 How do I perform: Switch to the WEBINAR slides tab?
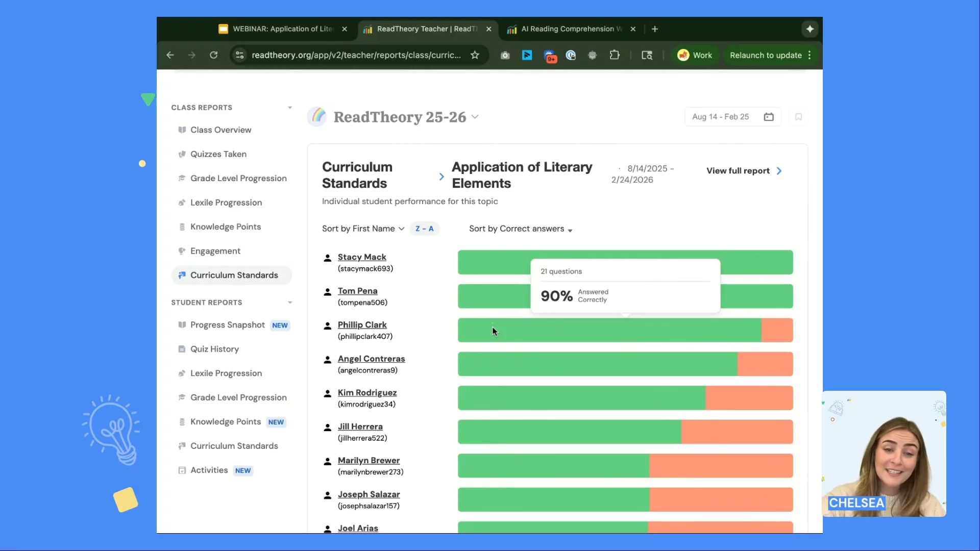(282, 29)
